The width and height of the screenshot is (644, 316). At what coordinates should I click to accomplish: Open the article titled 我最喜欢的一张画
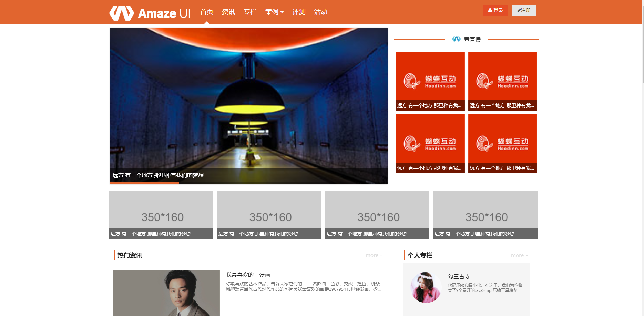[248, 275]
